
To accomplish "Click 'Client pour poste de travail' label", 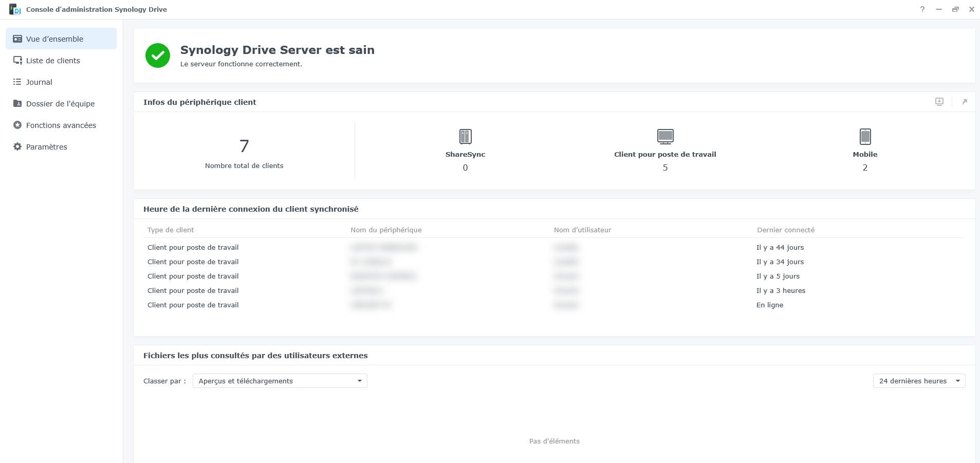I will 665,154.
